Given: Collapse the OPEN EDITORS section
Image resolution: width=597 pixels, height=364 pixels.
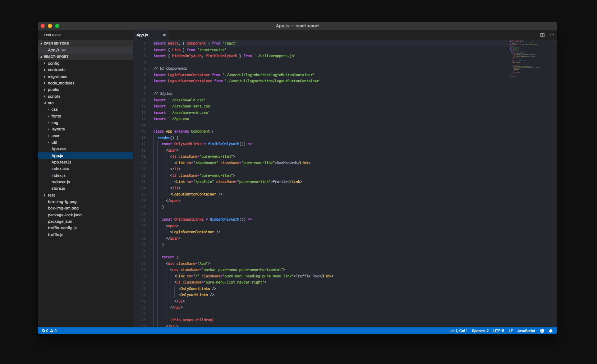Looking at the screenshot, I should pos(56,43).
